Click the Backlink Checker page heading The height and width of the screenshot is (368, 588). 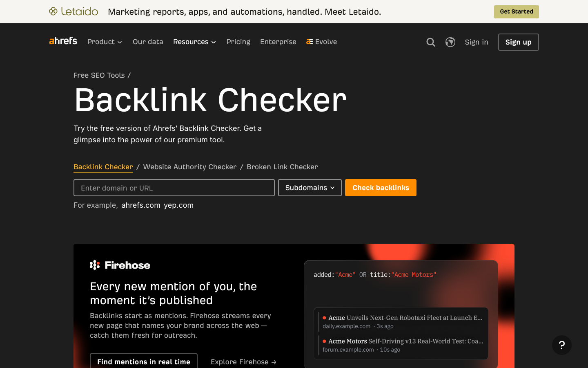(x=210, y=100)
